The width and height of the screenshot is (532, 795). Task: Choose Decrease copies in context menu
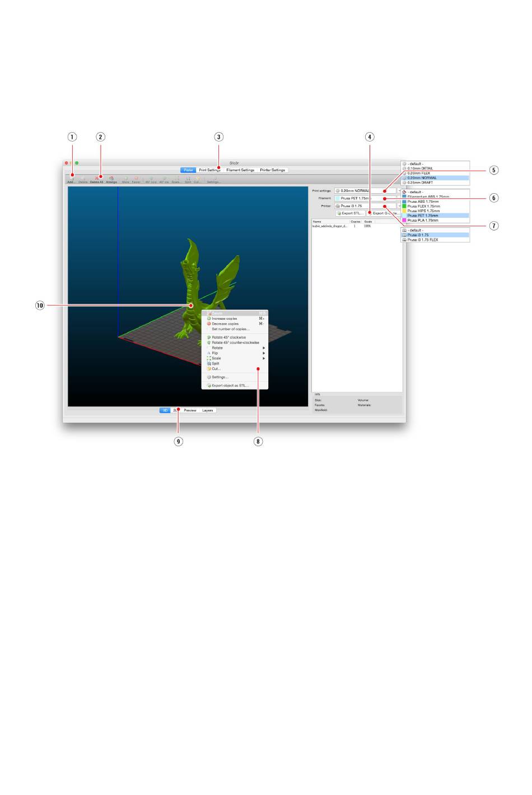click(x=235, y=324)
